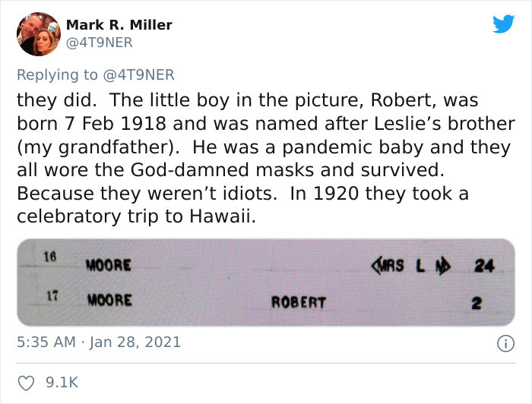Click the display name Mark R. Miller
Screen dimensions: 532x404
tap(119, 25)
